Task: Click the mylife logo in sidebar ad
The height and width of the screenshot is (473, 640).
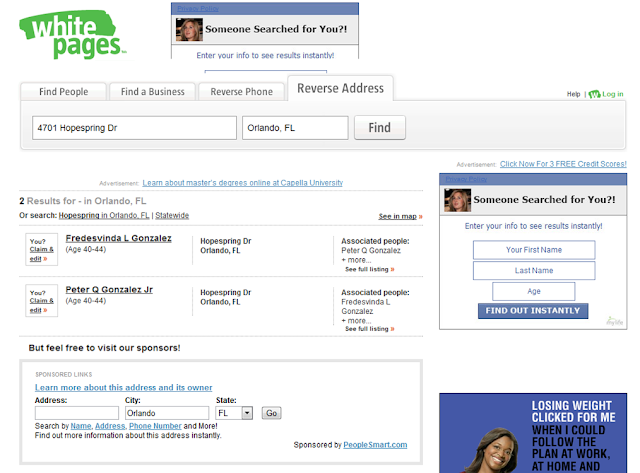Action: tap(615, 321)
